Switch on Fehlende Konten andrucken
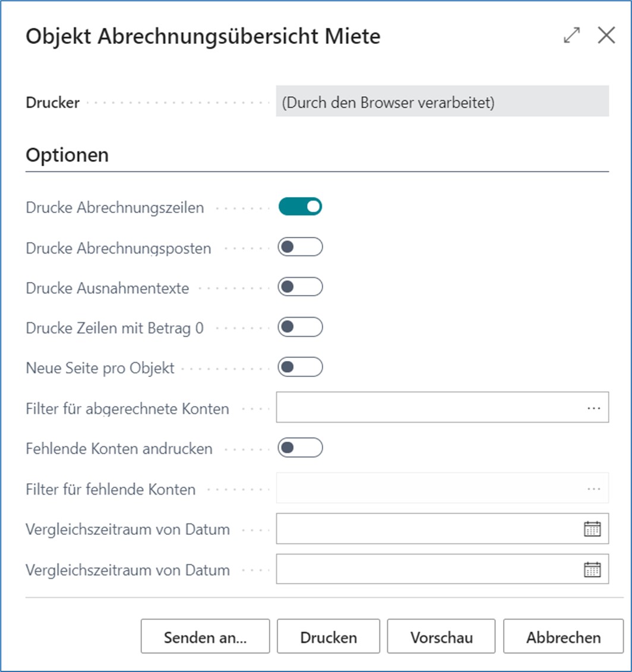The image size is (632, 672). point(300,448)
